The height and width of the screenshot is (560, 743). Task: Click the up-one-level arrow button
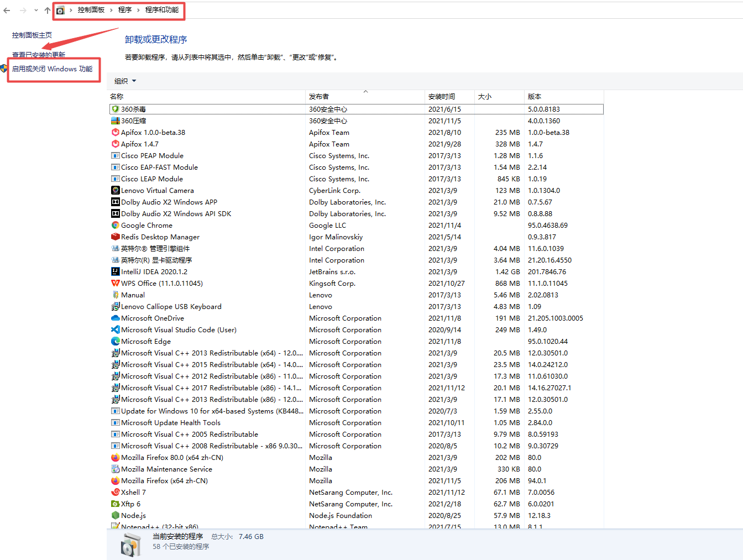pyautogui.click(x=48, y=10)
